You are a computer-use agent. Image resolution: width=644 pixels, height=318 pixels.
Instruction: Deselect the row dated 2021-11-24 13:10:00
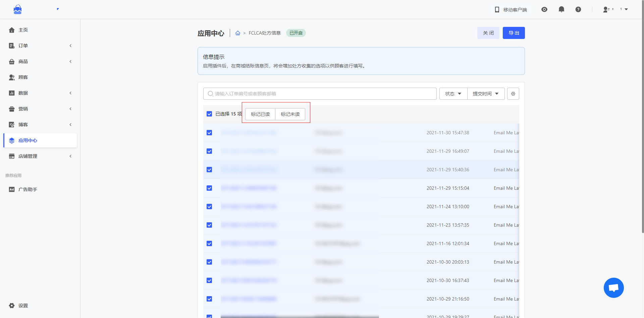point(209,207)
